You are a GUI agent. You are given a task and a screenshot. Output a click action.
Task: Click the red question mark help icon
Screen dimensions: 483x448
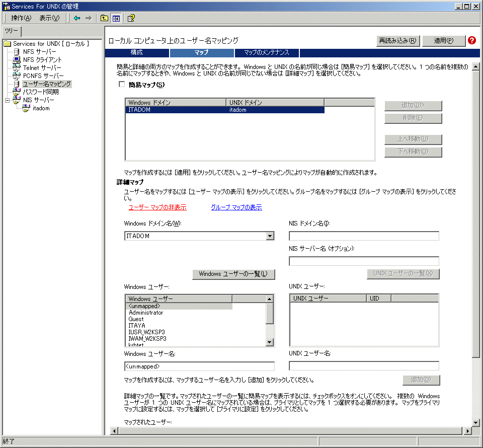[471, 40]
